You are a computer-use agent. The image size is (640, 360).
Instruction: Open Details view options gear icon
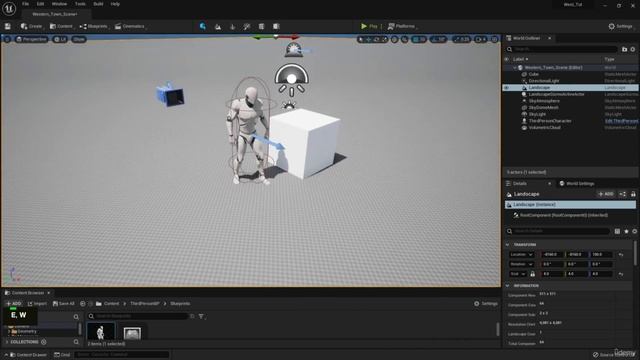pos(635,231)
